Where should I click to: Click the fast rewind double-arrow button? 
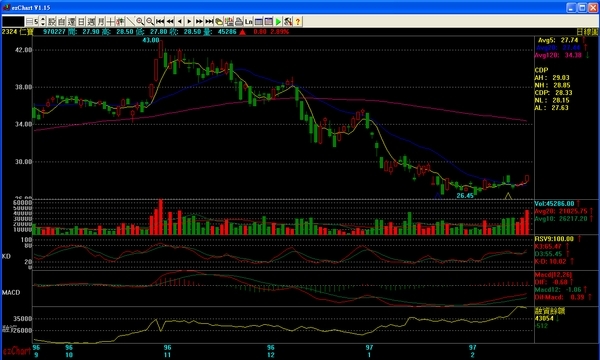coord(170,21)
